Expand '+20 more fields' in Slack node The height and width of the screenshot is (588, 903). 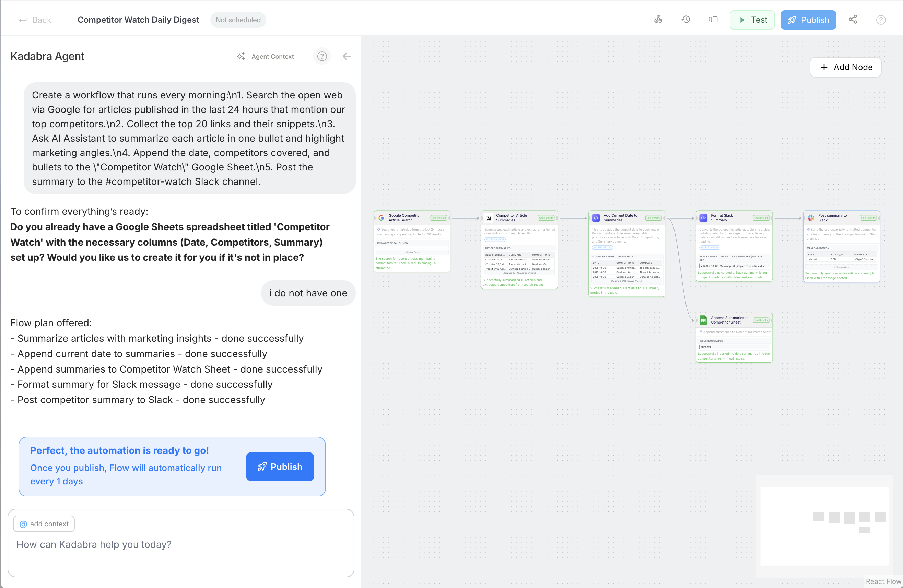pyautogui.click(x=841, y=267)
